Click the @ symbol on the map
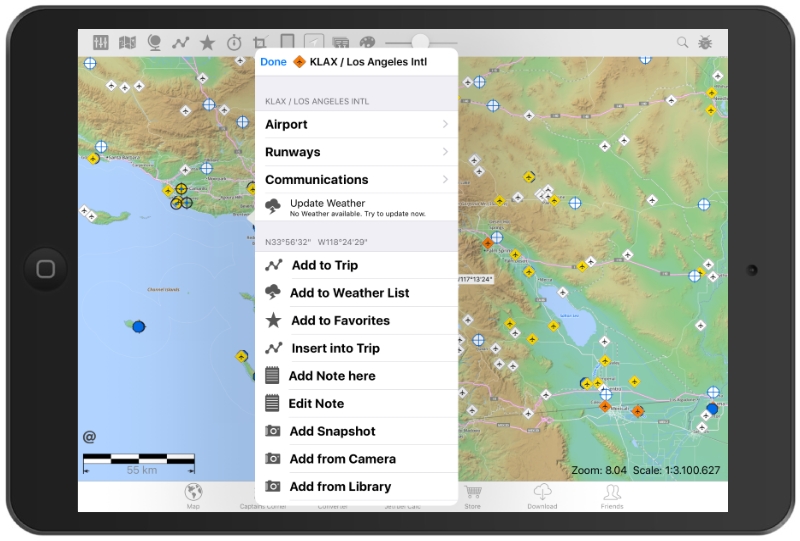Viewport: 800px width, 541px height. tap(89, 437)
